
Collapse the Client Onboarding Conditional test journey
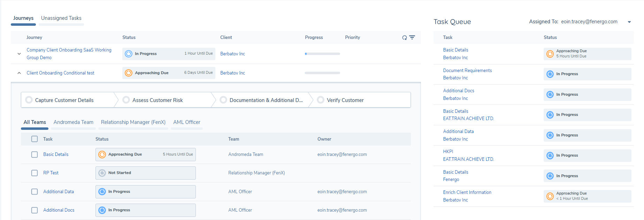[19, 73]
